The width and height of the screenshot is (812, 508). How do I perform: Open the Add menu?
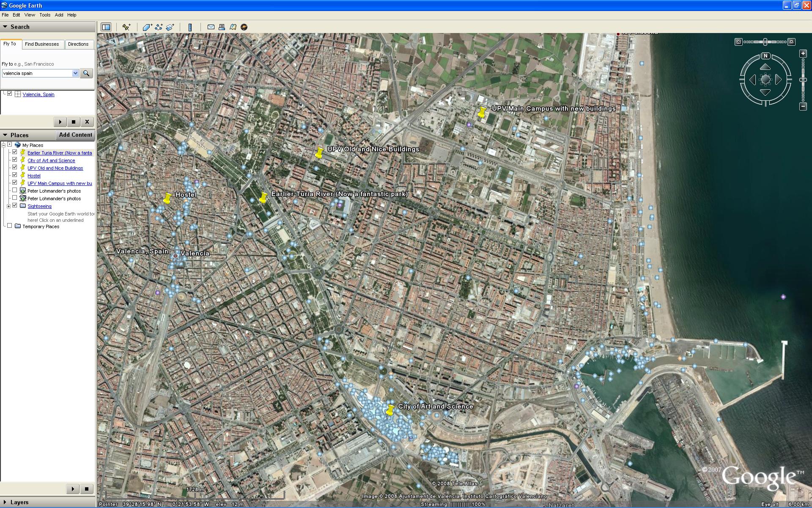tap(59, 15)
